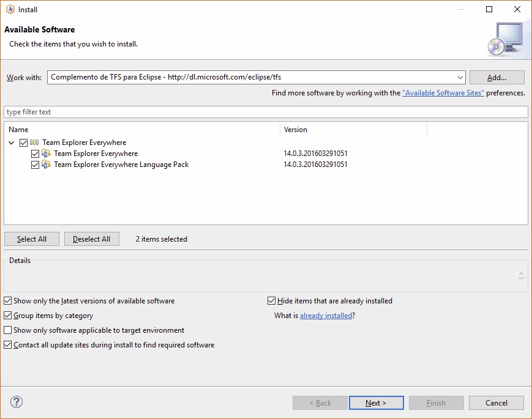Uncheck the Team Explorer Everywhere category checkbox
The height and width of the screenshot is (419, 532).
click(24, 143)
